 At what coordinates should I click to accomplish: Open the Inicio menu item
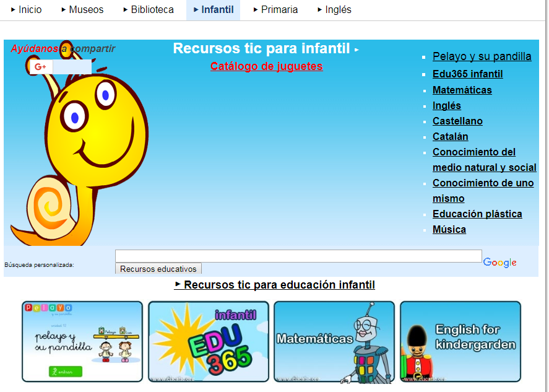27,10
